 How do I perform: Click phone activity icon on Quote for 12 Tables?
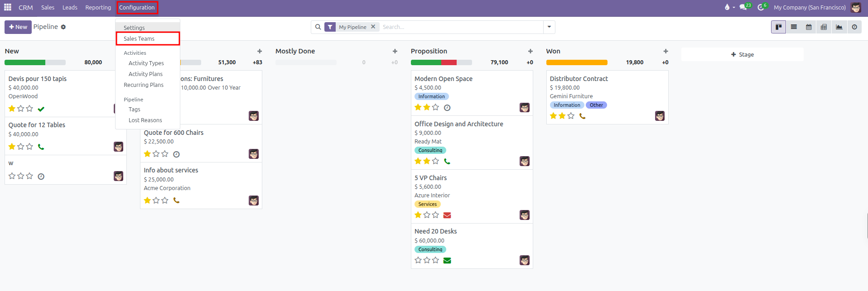click(x=41, y=147)
